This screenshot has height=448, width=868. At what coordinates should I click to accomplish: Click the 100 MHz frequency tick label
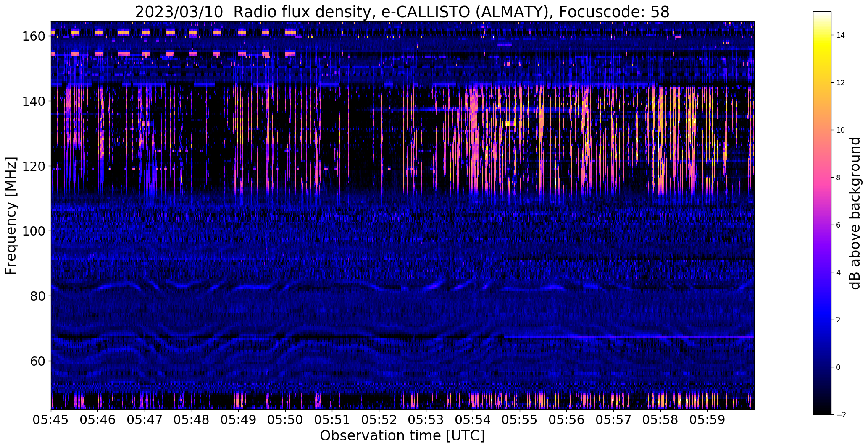tap(33, 231)
